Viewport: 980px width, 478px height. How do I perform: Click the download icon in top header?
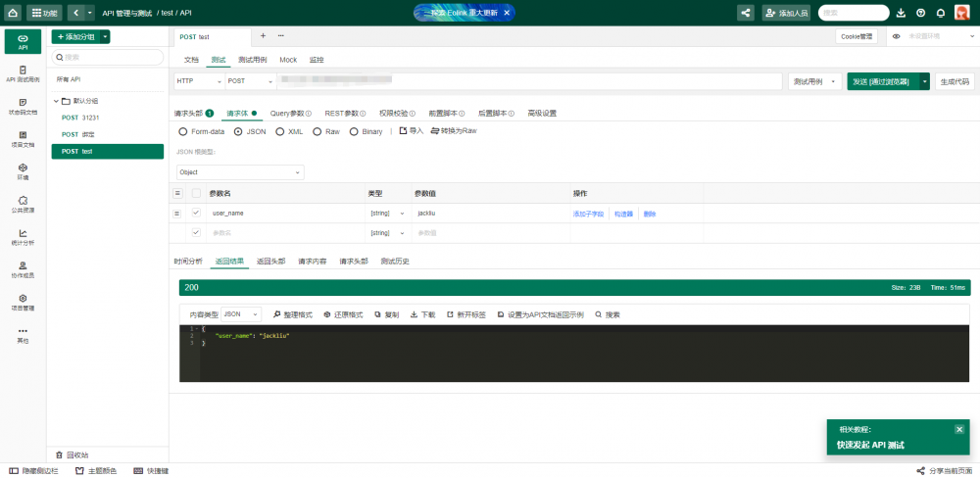[x=901, y=13]
